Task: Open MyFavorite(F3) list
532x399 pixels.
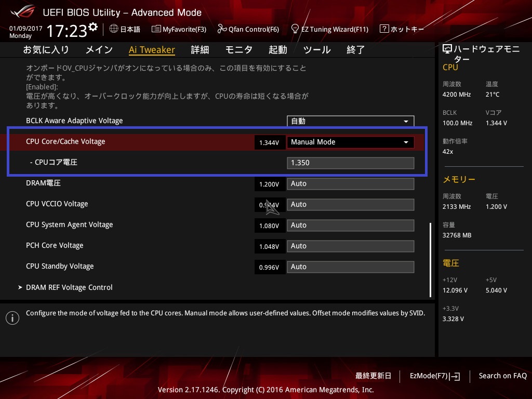Action: (x=179, y=29)
